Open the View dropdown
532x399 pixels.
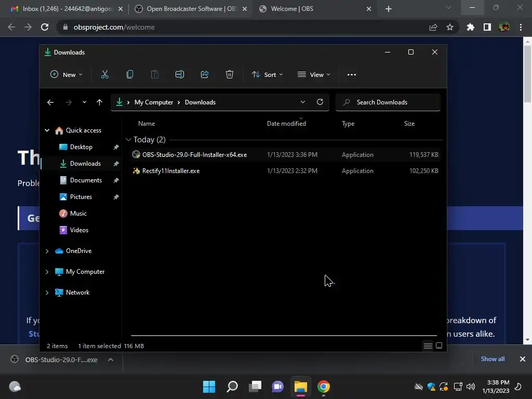(x=314, y=75)
